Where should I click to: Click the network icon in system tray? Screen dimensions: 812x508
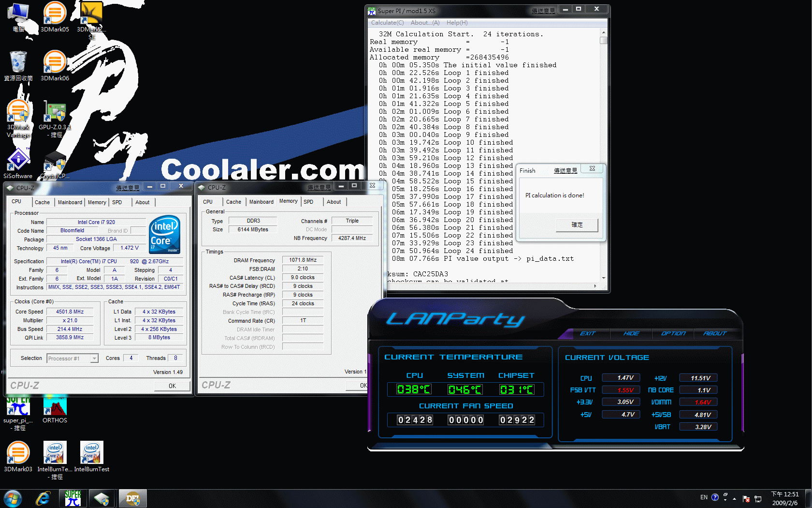tap(757, 498)
